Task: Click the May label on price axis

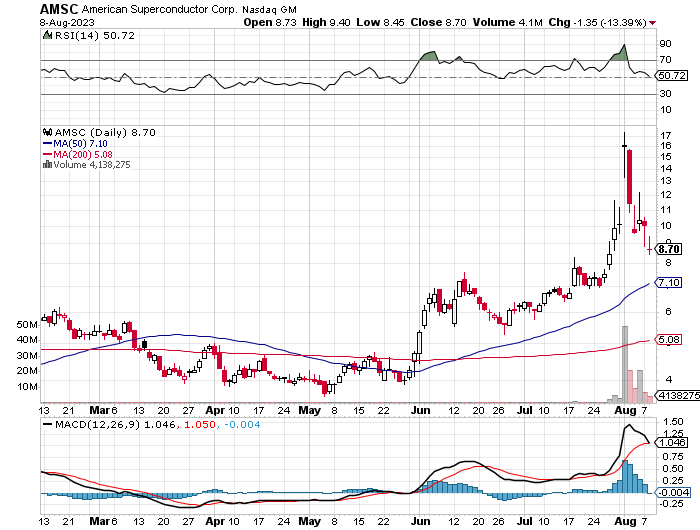Action: [309, 410]
